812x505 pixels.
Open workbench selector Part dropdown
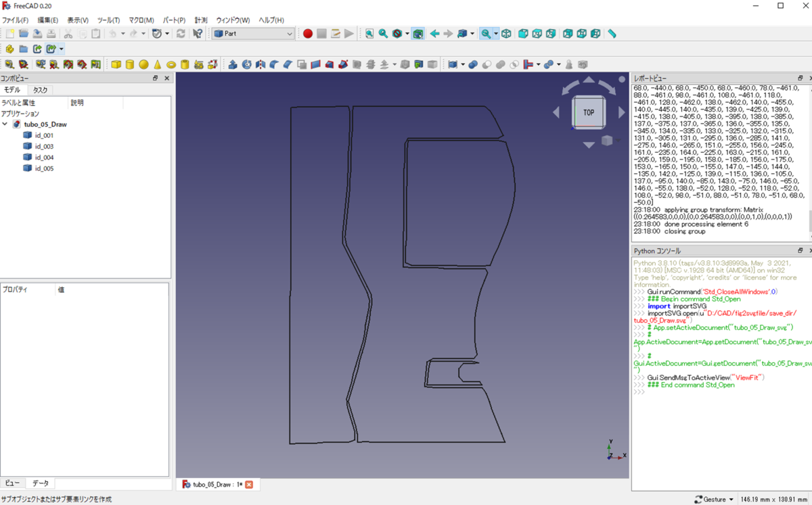tap(254, 33)
